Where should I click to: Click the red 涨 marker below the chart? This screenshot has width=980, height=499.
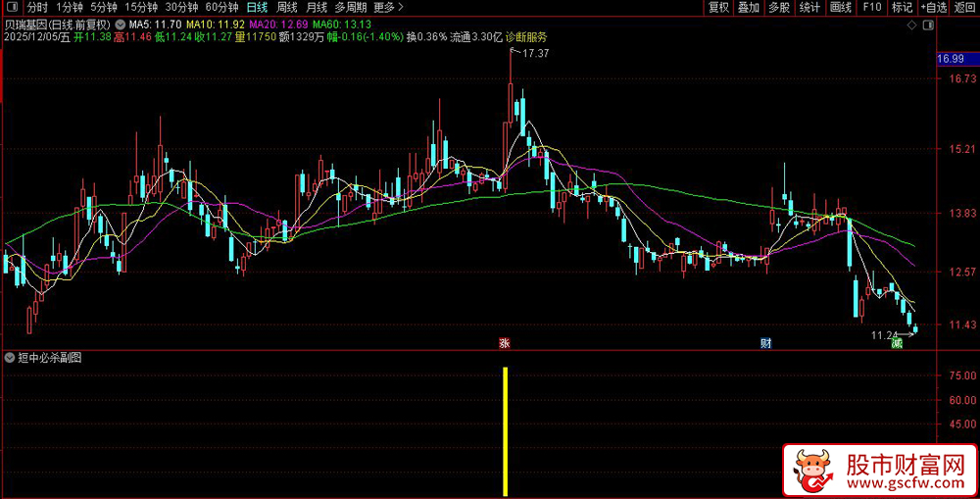coord(505,343)
